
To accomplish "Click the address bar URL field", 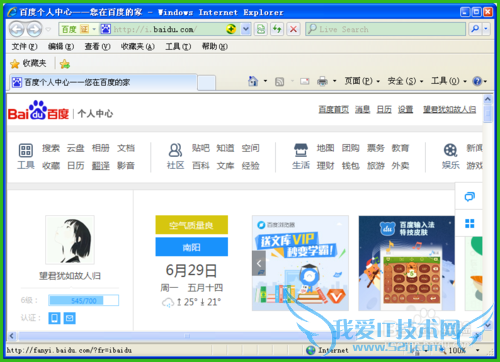I will click(x=168, y=29).
